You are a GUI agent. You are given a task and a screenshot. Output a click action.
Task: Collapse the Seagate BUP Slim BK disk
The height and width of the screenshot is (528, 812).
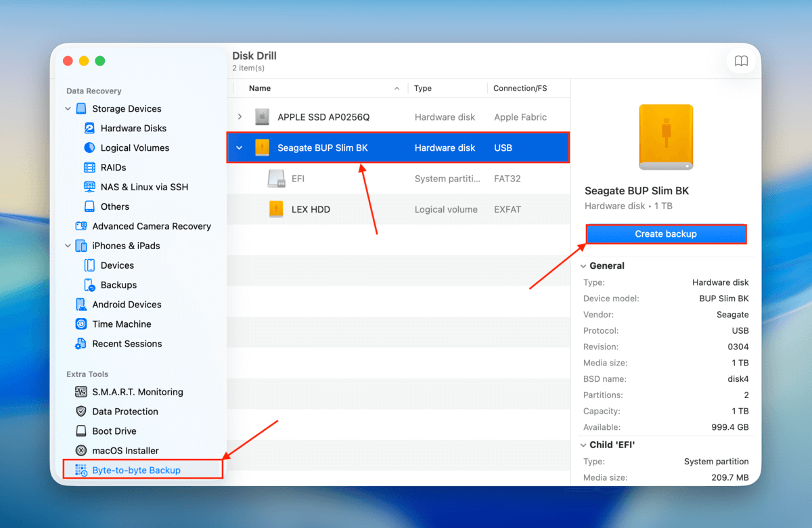[x=240, y=148]
